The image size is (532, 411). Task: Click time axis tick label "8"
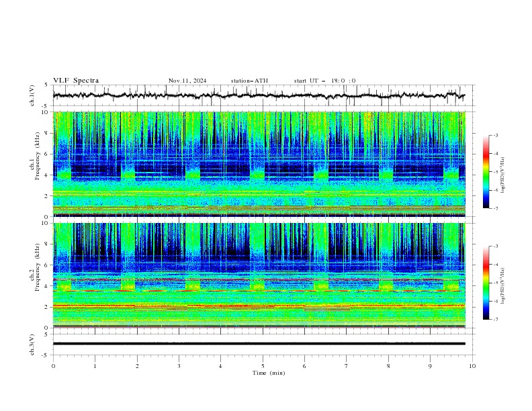pyautogui.click(x=388, y=366)
